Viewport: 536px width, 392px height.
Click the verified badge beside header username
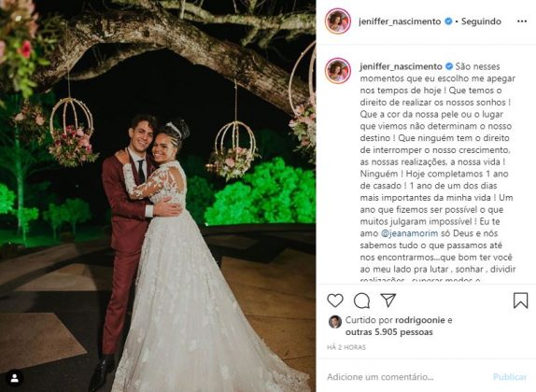point(448,21)
